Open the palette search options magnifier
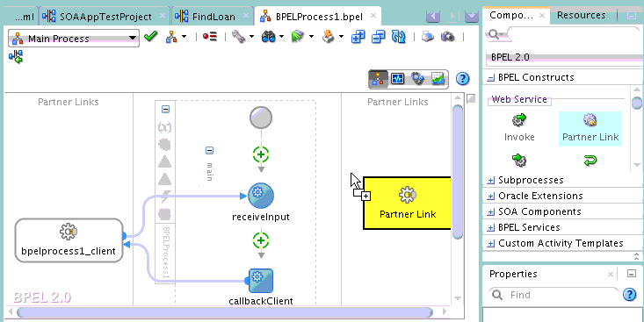The height and width of the screenshot is (322, 644). point(496,34)
